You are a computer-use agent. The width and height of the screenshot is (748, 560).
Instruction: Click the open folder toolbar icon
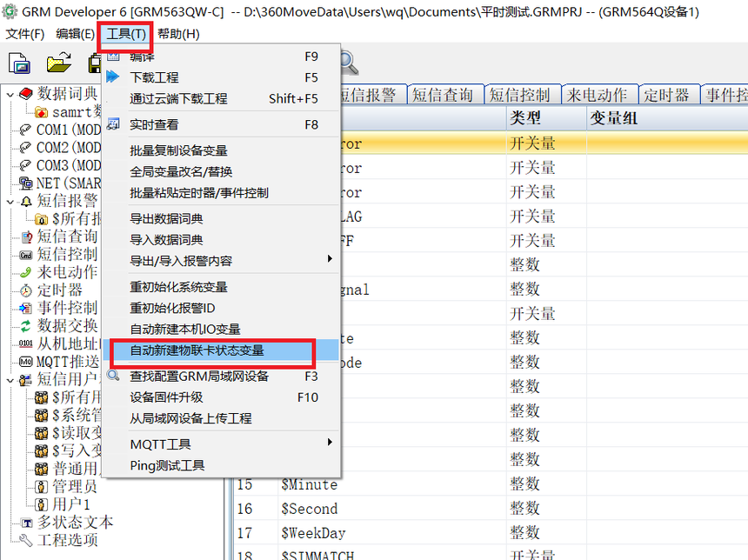59,63
